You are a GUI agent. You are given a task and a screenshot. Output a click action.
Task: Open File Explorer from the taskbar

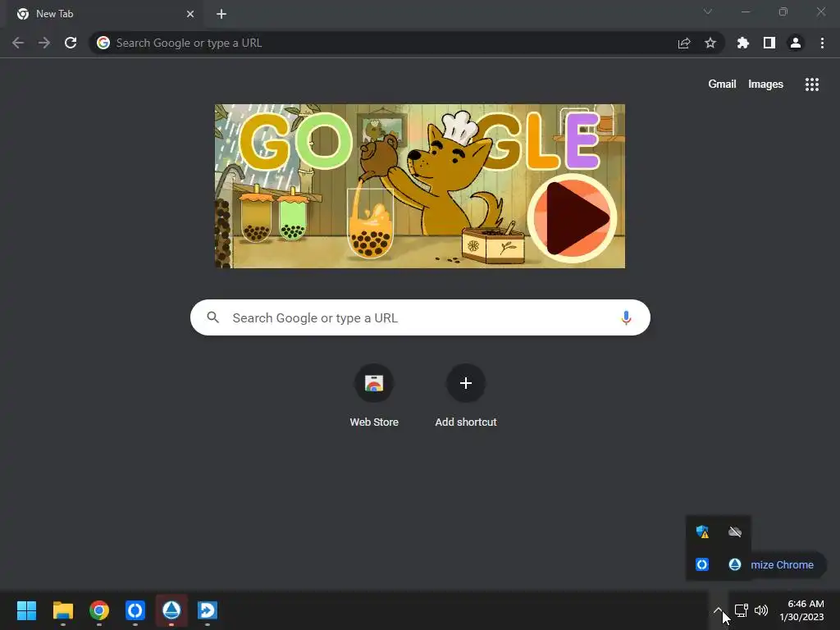[x=62, y=610]
